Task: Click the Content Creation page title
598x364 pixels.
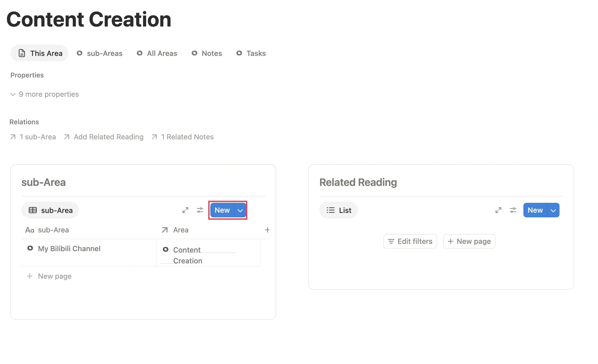Action: point(89,19)
